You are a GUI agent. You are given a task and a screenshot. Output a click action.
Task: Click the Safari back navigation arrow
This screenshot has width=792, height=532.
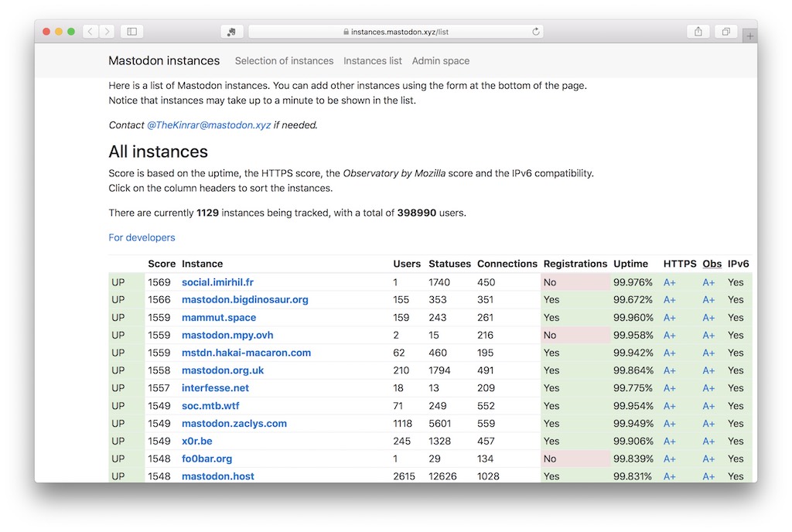(x=90, y=32)
